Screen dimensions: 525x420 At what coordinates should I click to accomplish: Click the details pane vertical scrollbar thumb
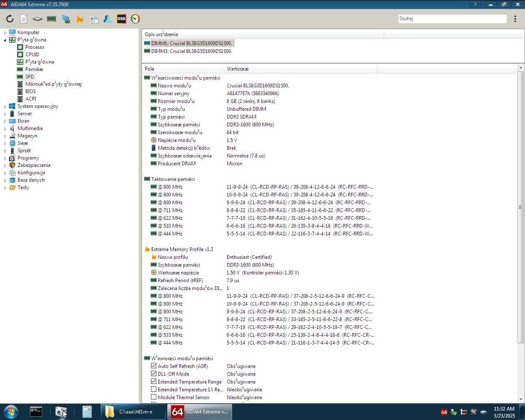(521, 207)
